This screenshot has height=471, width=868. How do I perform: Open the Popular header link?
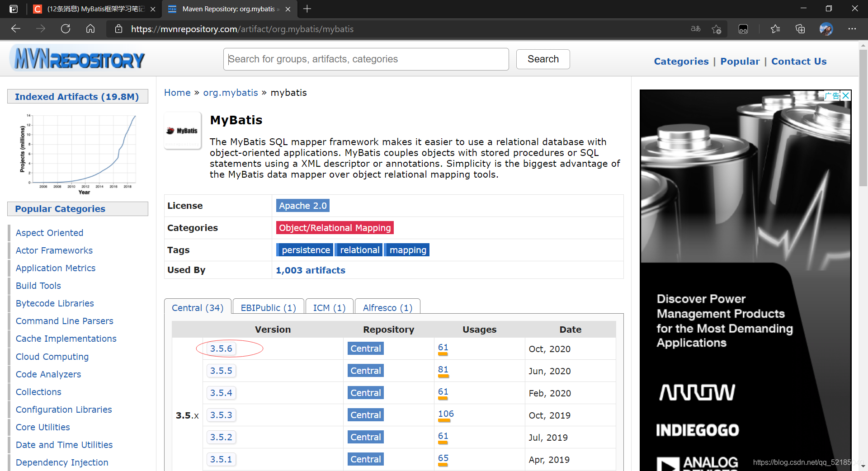(x=740, y=61)
